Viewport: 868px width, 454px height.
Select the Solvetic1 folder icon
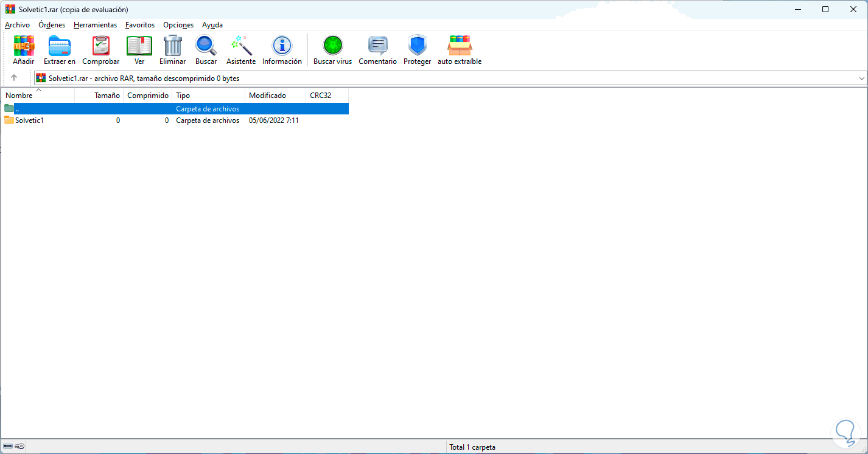point(9,120)
